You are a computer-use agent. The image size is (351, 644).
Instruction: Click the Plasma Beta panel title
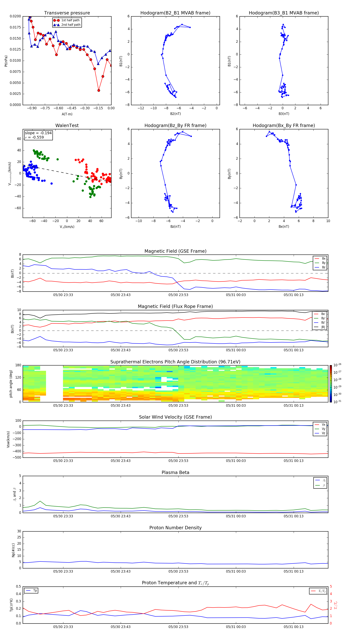pyautogui.click(x=175, y=472)
